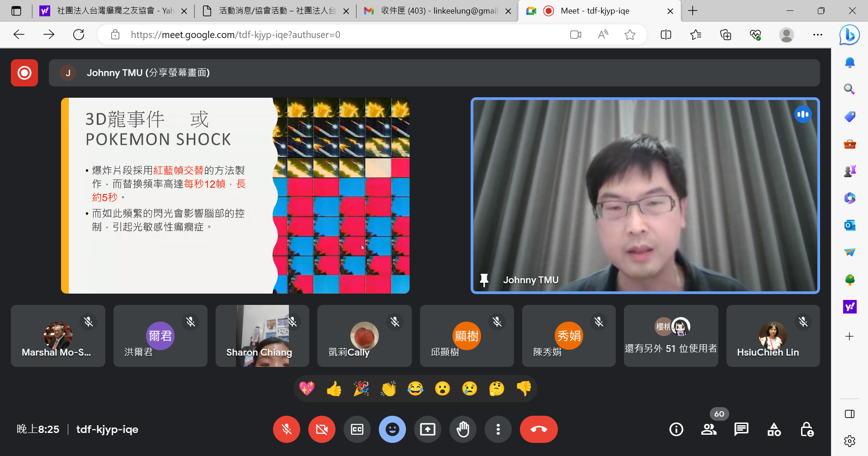The height and width of the screenshot is (456, 868).
Task: Add this page to favorites star
Action: [630, 35]
